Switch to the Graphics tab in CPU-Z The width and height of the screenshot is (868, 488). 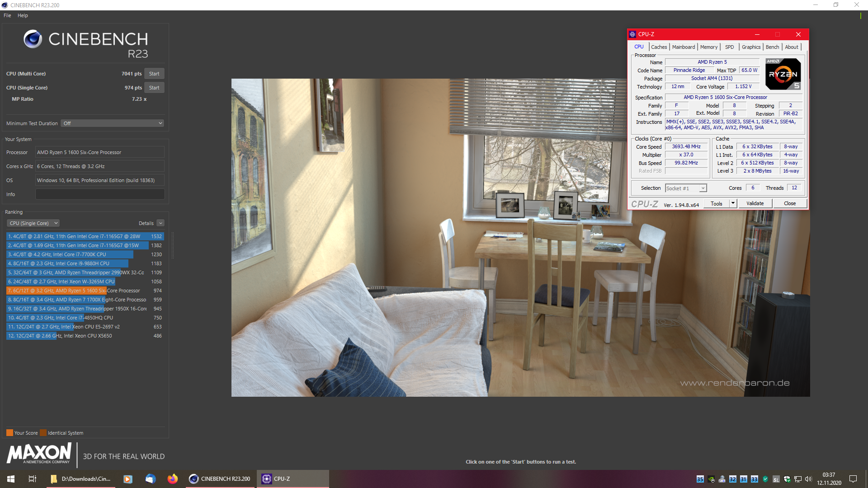click(751, 47)
